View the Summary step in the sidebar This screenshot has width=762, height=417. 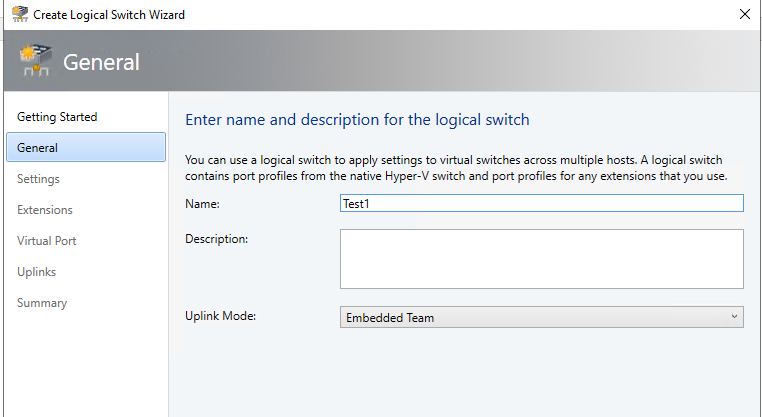coord(42,303)
